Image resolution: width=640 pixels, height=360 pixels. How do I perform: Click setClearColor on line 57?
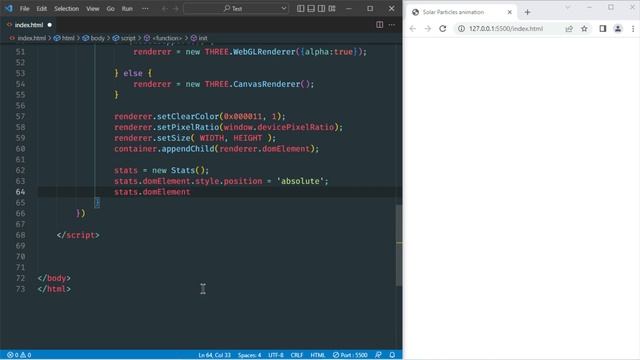click(x=188, y=116)
